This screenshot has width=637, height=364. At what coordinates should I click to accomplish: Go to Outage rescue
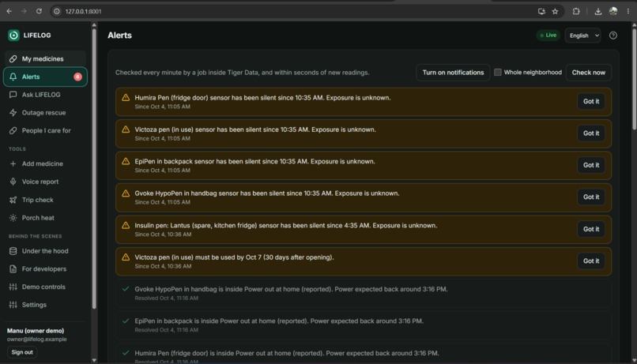[45, 112]
